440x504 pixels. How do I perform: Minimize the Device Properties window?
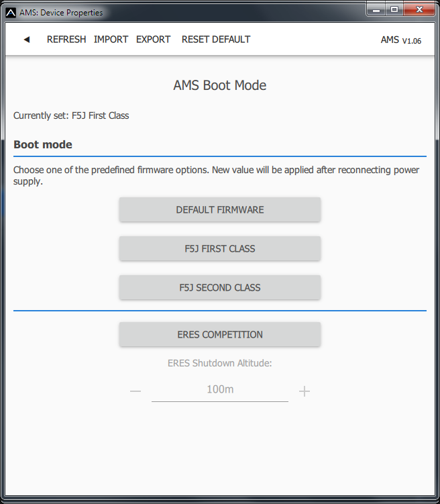376,9
